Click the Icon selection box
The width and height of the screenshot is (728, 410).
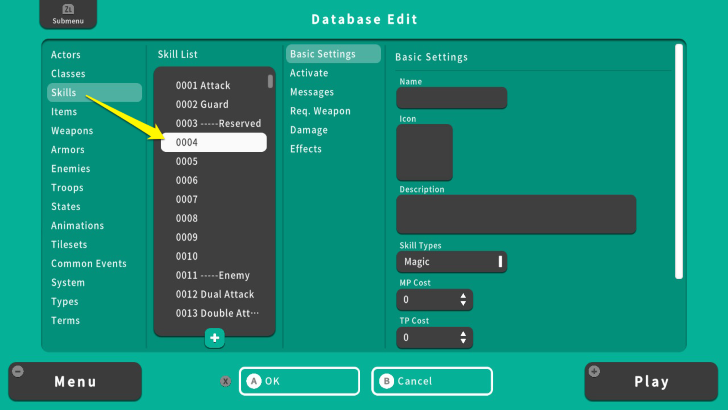coord(424,152)
